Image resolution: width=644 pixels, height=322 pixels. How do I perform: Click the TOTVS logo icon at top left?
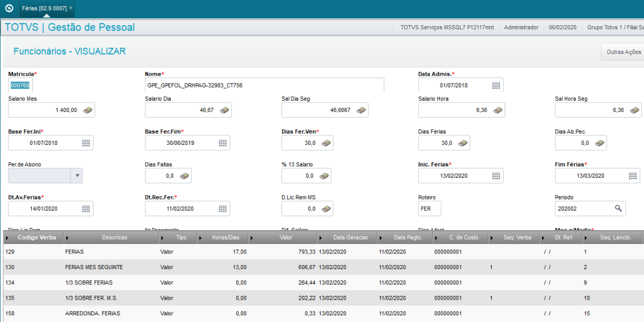coord(9,8)
